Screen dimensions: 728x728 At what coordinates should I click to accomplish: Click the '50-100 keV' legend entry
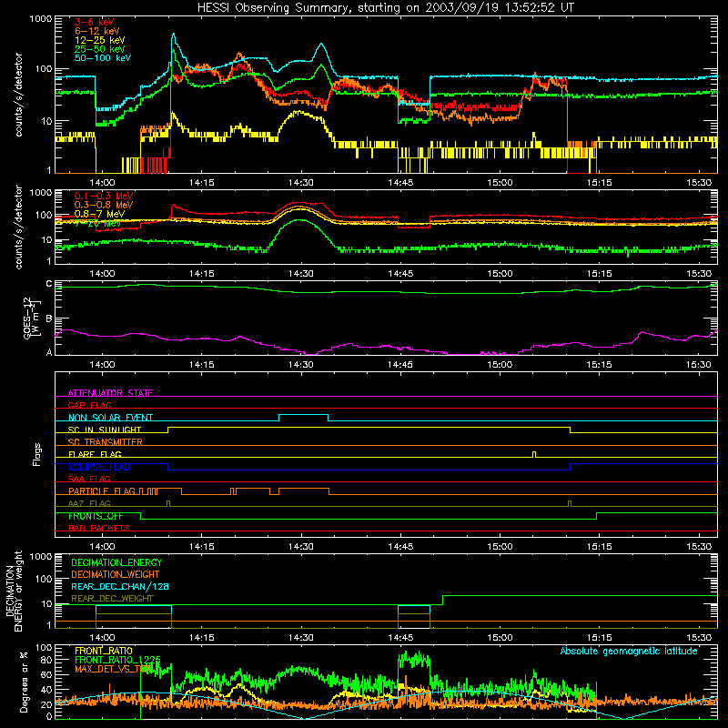103,58
